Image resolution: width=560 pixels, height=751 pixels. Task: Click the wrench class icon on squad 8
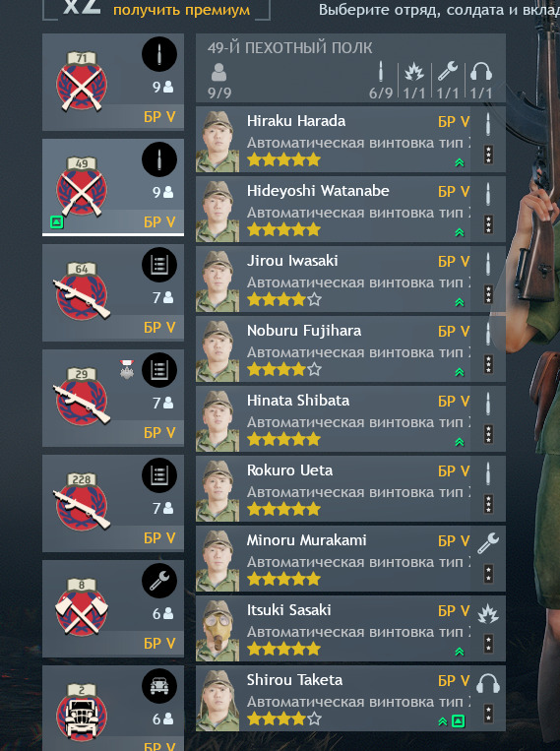pyautogui.click(x=159, y=581)
